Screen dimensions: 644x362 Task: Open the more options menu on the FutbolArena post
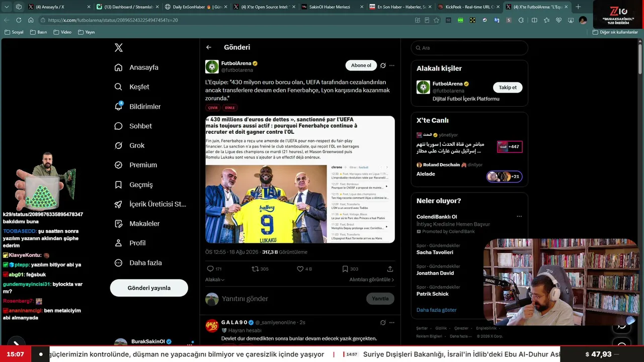[392, 65]
